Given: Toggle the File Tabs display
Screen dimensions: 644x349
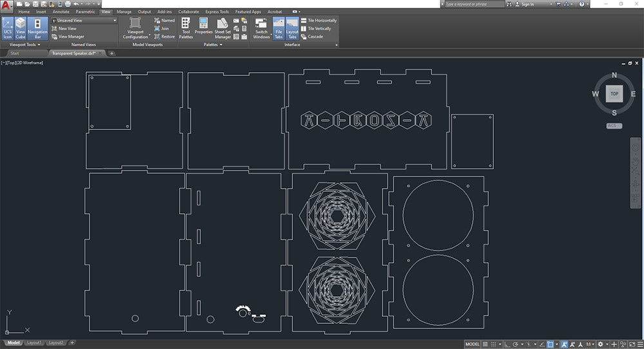Looking at the screenshot, I should click(x=279, y=29).
